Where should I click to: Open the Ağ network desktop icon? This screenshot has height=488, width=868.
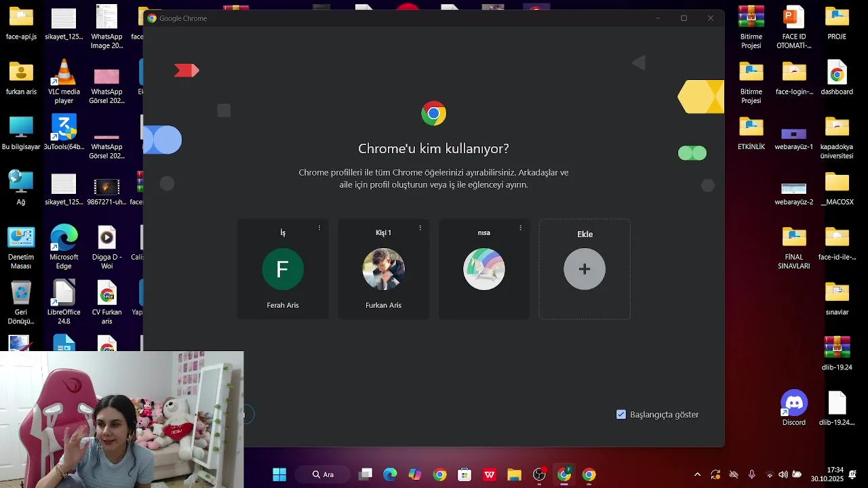pyautogui.click(x=21, y=188)
